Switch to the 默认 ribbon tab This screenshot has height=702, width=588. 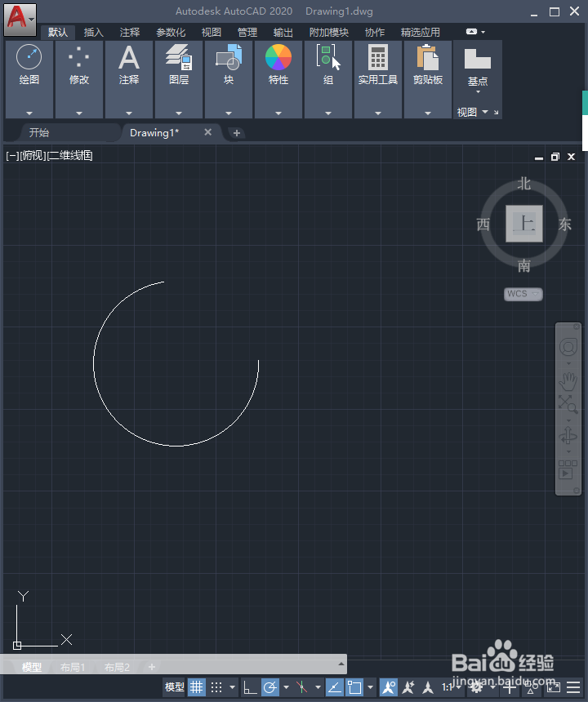click(x=58, y=32)
